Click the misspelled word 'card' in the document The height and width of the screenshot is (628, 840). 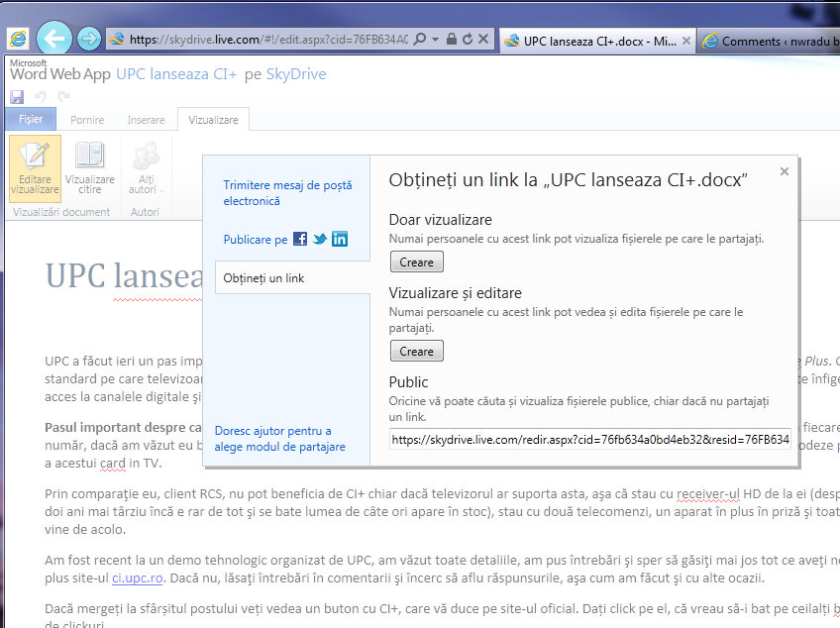click(x=113, y=463)
